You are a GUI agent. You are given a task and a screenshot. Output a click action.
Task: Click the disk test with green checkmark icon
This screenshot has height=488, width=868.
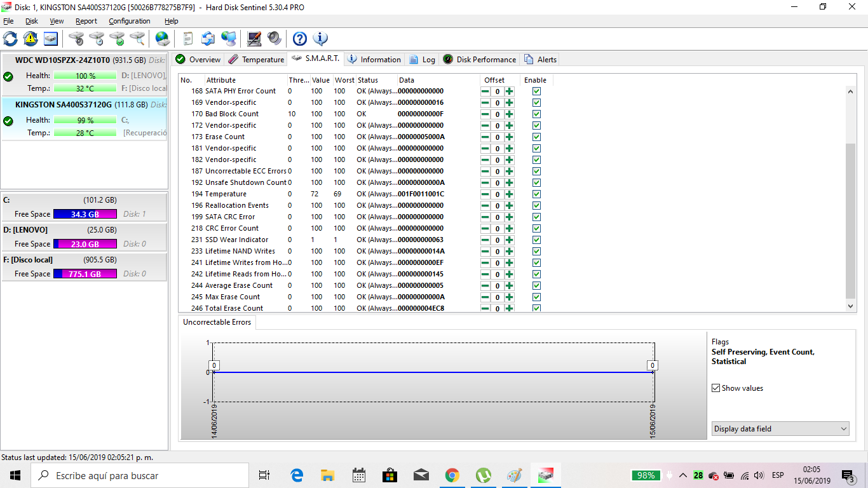[x=117, y=38]
